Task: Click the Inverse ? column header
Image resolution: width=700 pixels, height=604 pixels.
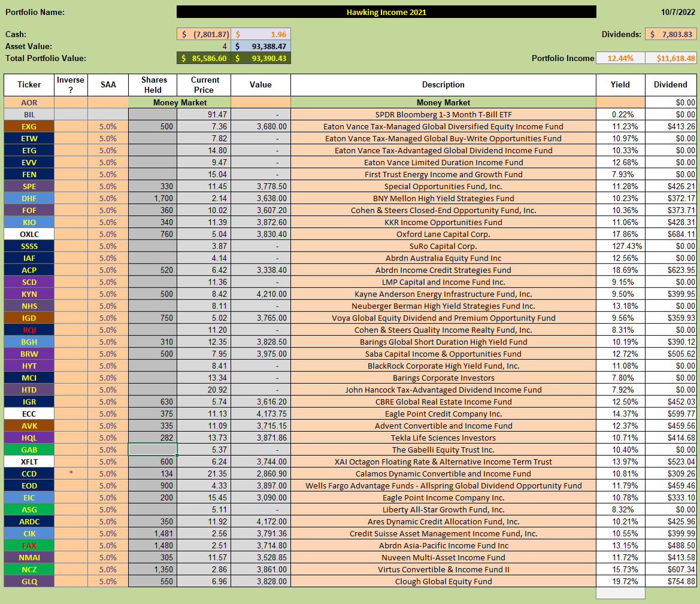Action: [71, 85]
